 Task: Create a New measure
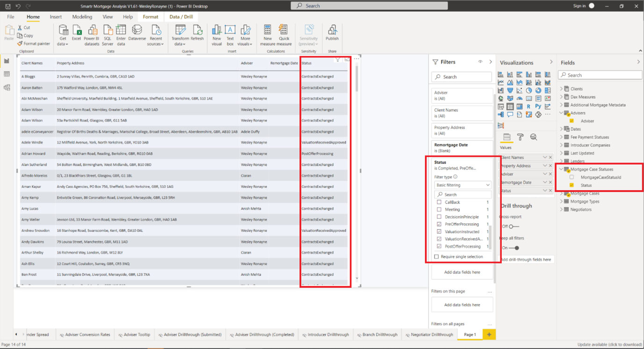point(268,35)
